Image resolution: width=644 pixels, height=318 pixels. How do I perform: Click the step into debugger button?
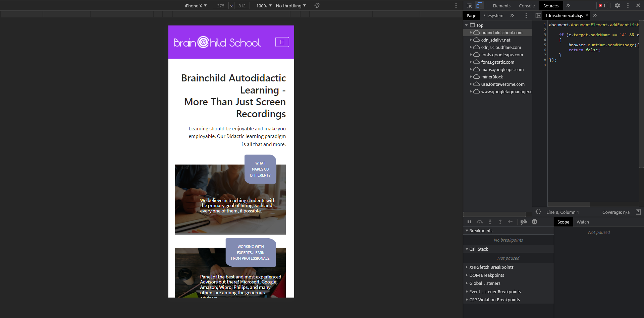coord(490,222)
